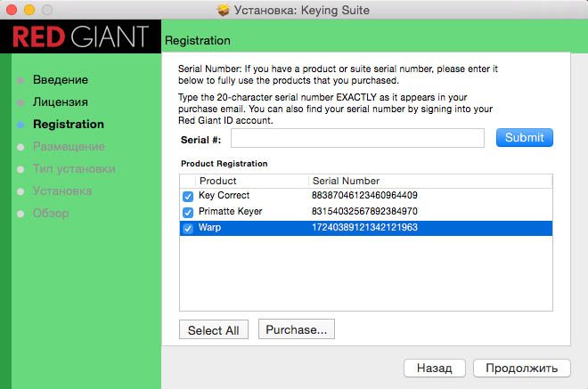The height and width of the screenshot is (389, 588).
Task: Select the Лицензия step in sidebar
Action: tap(61, 102)
